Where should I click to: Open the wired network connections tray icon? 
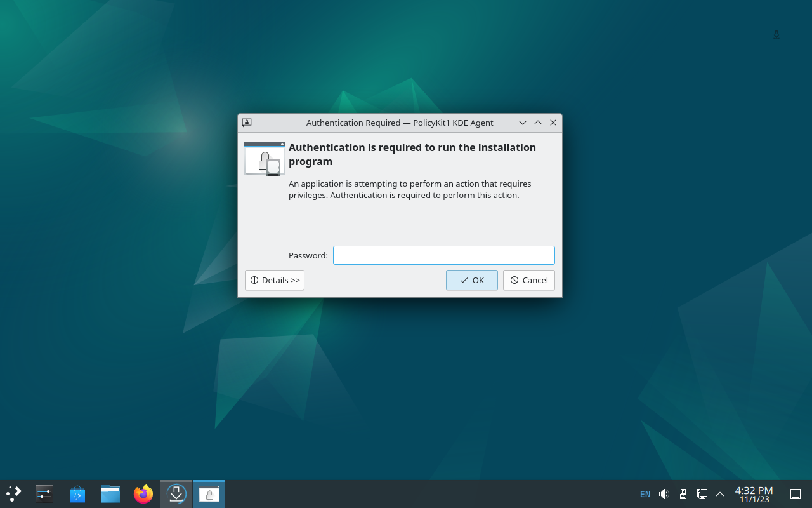point(702,494)
